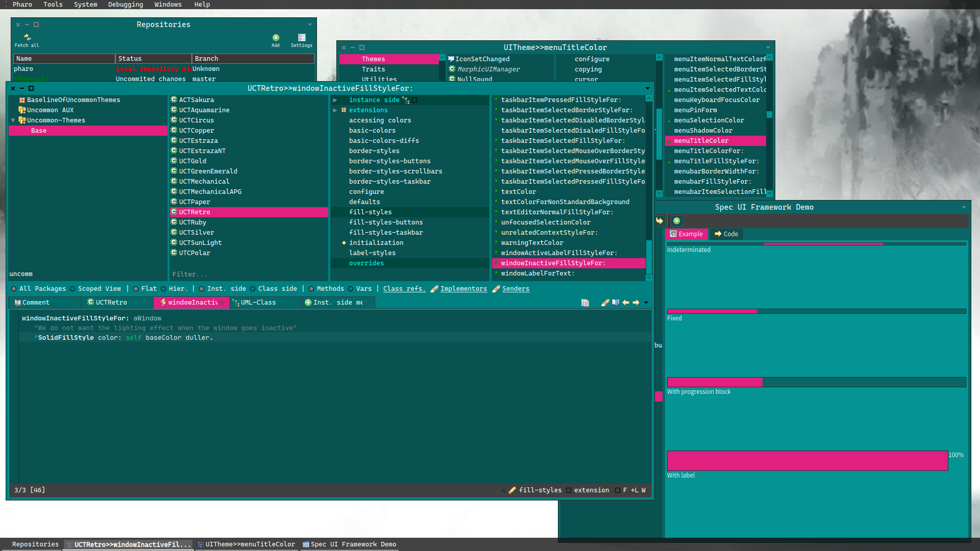Click the With progression block progress bar
The width and height of the screenshot is (980, 551).
click(x=816, y=382)
